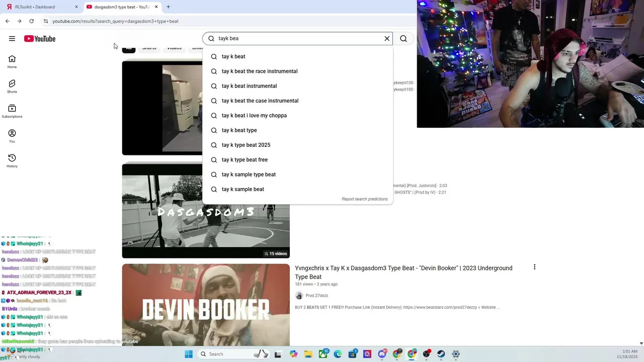Viewport: 644px width, 362px height.
Task: Go back in the browser
Action: pos(7,21)
